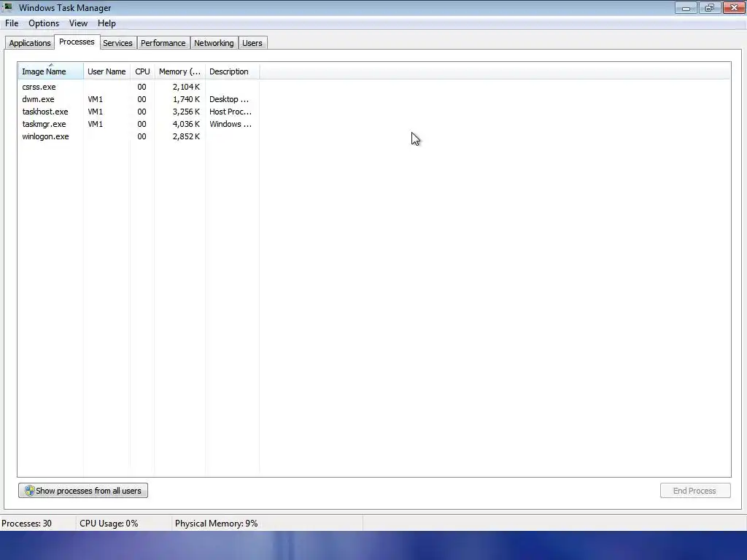Click the 'CPU Usage: 0%' status entry
This screenshot has width=747, height=560.
[109, 524]
